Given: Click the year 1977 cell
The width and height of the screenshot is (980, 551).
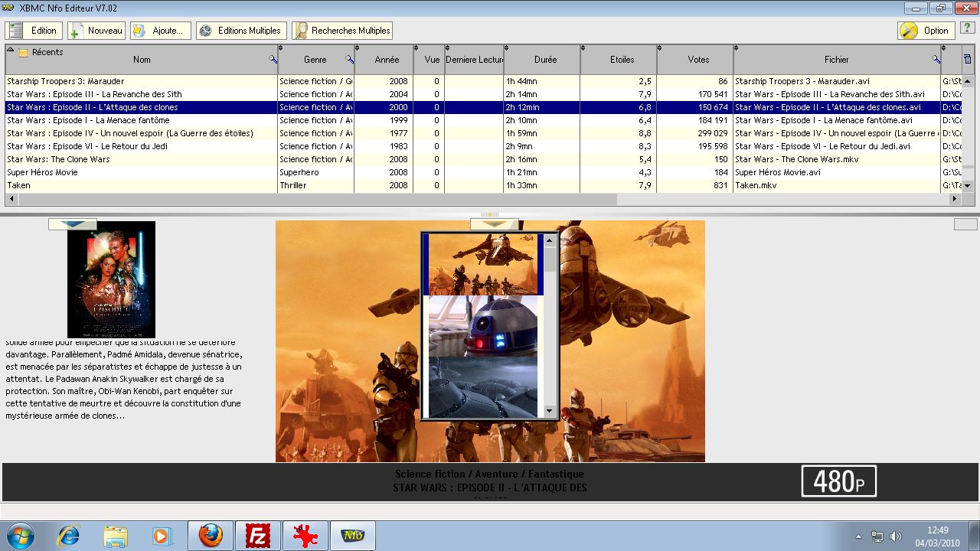Looking at the screenshot, I should pyautogui.click(x=384, y=133).
